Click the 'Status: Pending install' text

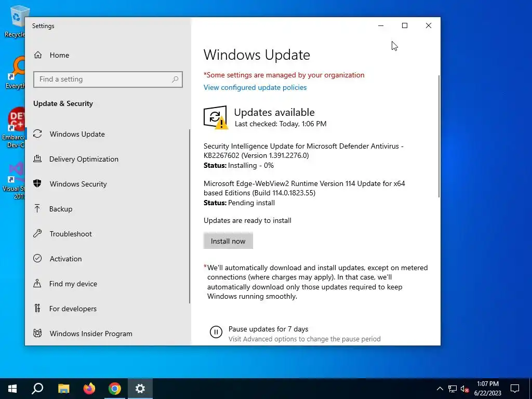(x=239, y=203)
